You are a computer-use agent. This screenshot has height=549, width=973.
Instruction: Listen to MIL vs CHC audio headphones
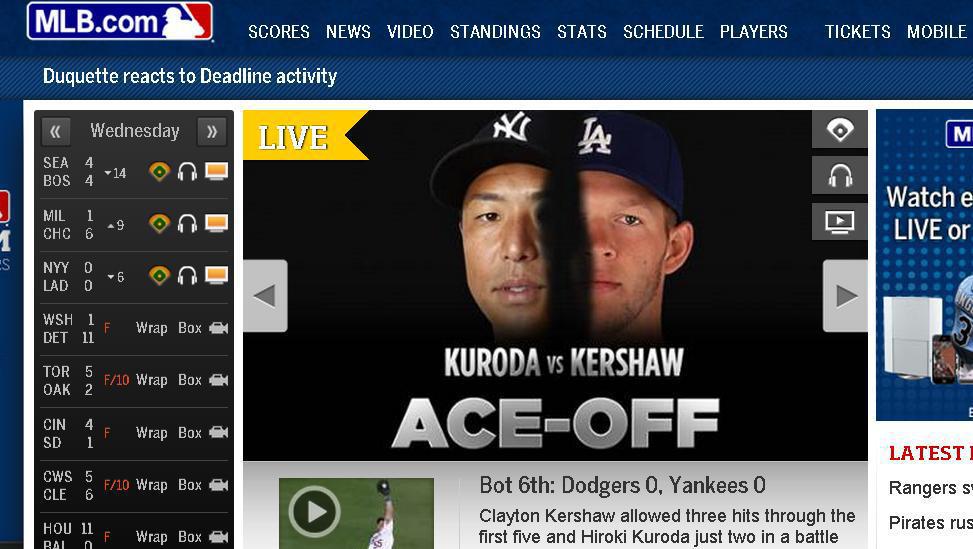click(187, 223)
